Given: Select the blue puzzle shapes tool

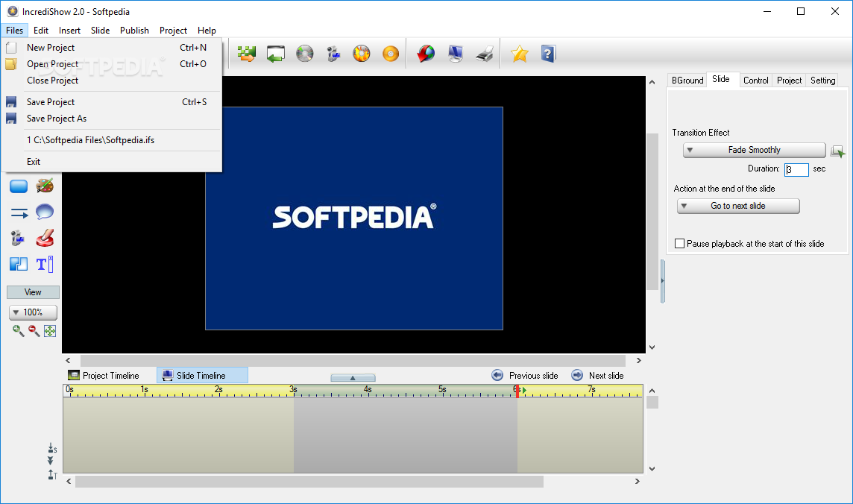Looking at the screenshot, I should click(x=19, y=264).
